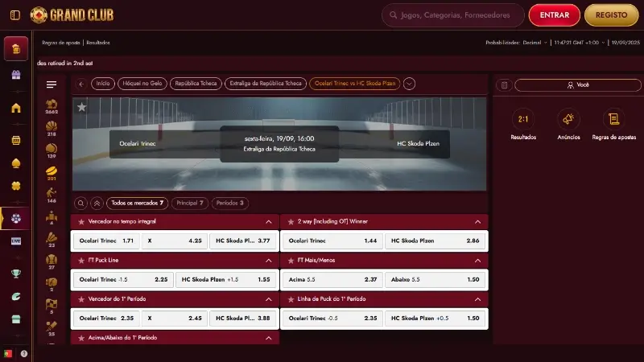Open the Regras de apostas scroll icon
This screenshot has height=362, width=644.
613,119
